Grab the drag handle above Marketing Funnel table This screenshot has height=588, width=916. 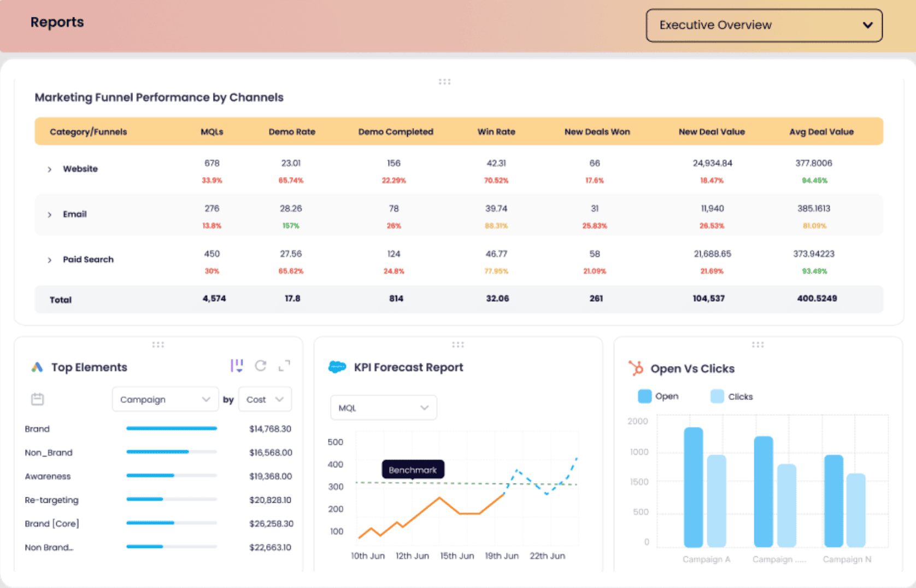(444, 82)
